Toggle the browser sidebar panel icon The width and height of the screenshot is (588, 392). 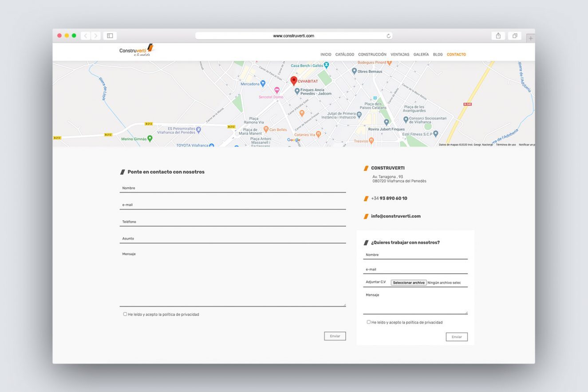coord(110,35)
